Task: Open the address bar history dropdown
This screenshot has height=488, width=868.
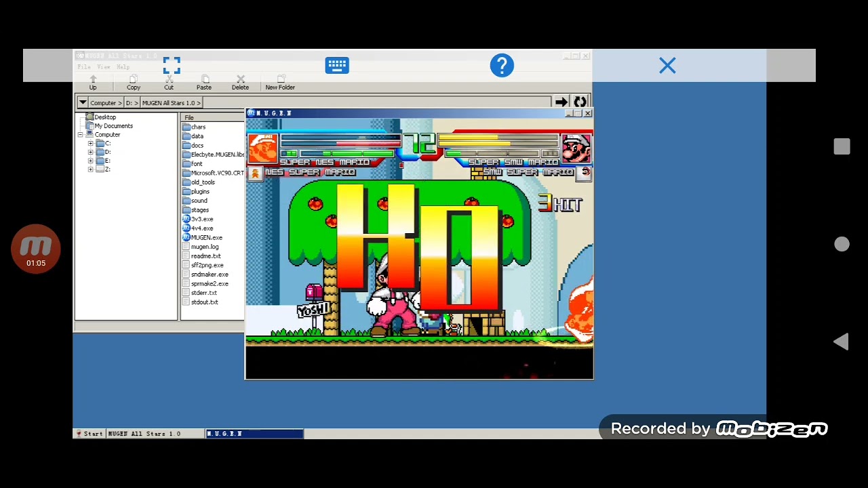Action: pyautogui.click(x=83, y=102)
